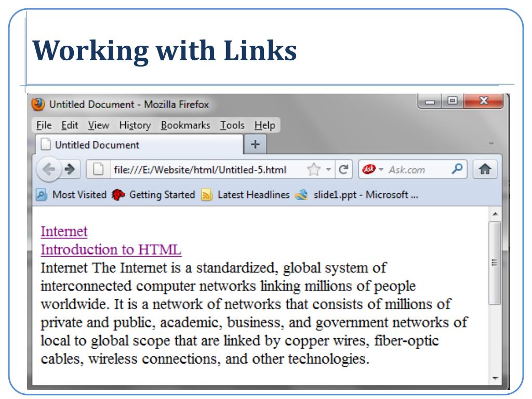The image size is (532, 399).
Task: Close the Firefox window
Action: click(484, 101)
